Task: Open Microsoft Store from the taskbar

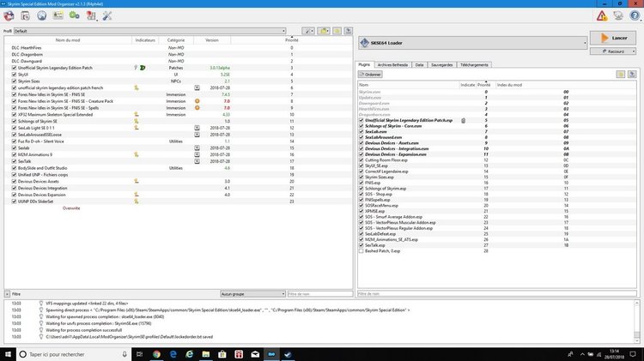Action: click(x=222, y=354)
